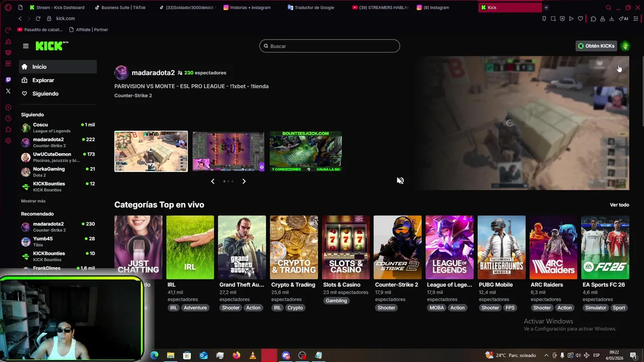644x362 pixels.
Task: Open the PUBG Mobile category card
Action: [501, 247]
